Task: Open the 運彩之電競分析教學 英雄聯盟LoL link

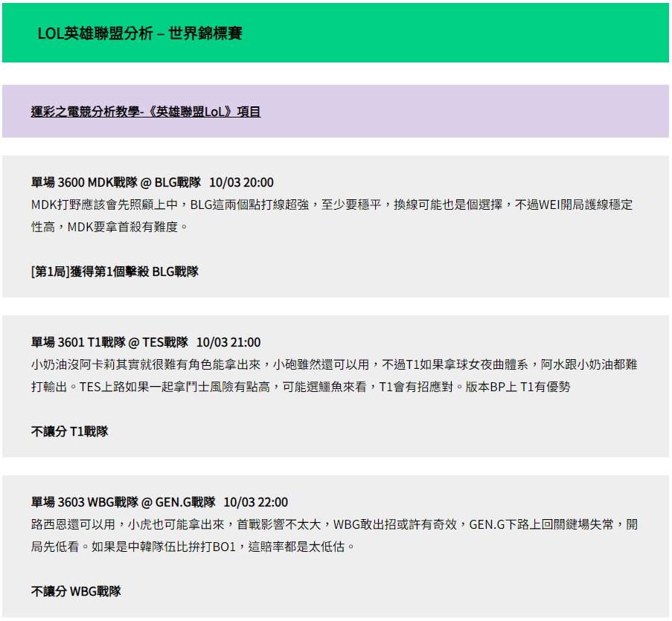Action: pyautogui.click(x=146, y=112)
